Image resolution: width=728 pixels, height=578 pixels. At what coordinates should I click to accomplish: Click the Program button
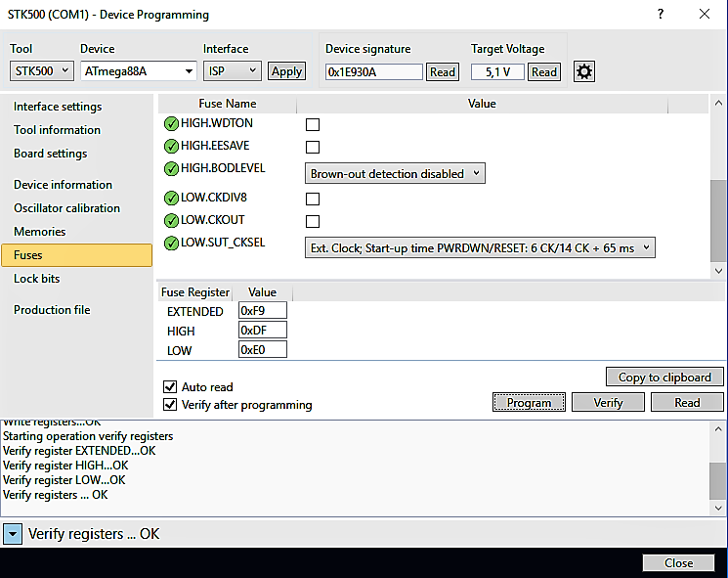click(529, 402)
